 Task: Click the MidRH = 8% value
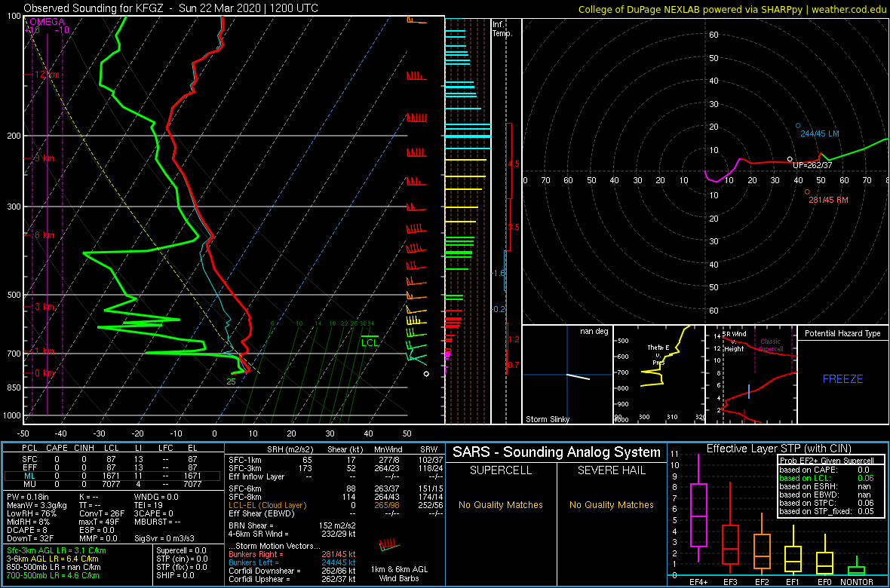coord(27,522)
